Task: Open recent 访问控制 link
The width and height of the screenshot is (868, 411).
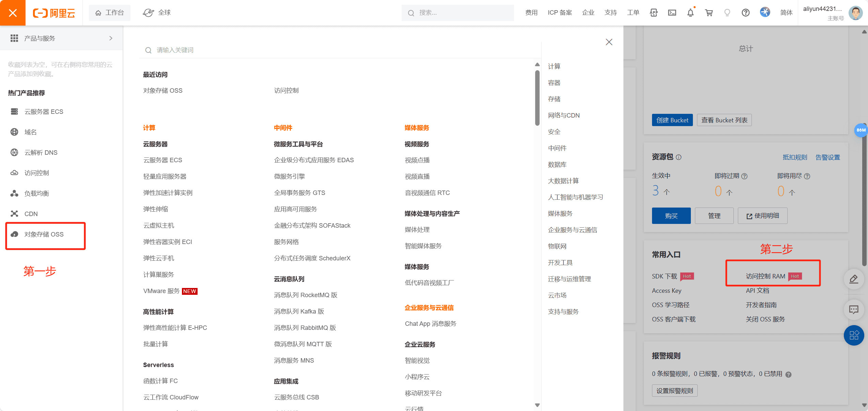Action: 286,90
